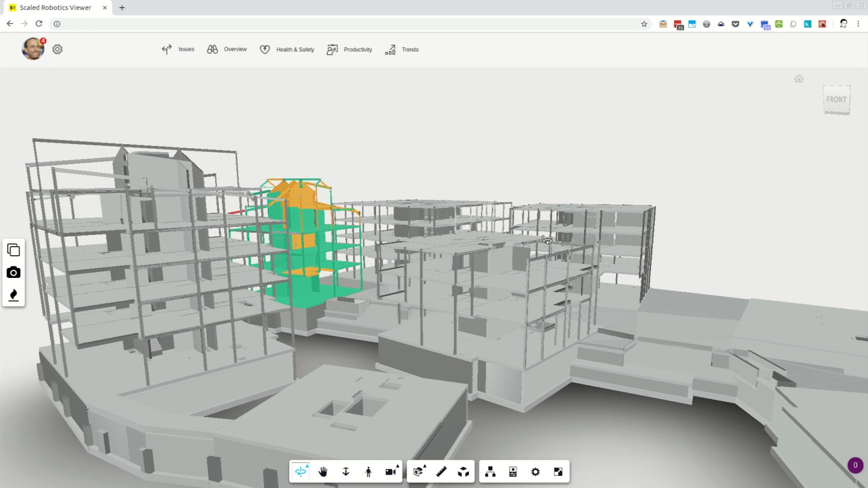Image resolution: width=868 pixels, height=488 pixels.
Task: Select the Orbit tool in bottom toolbar
Action: click(301, 472)
